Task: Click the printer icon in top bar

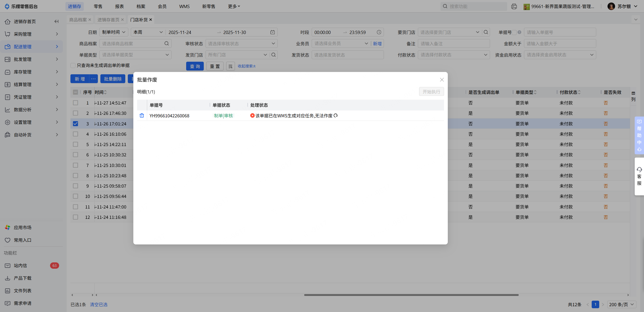Action: click(514, 7)
